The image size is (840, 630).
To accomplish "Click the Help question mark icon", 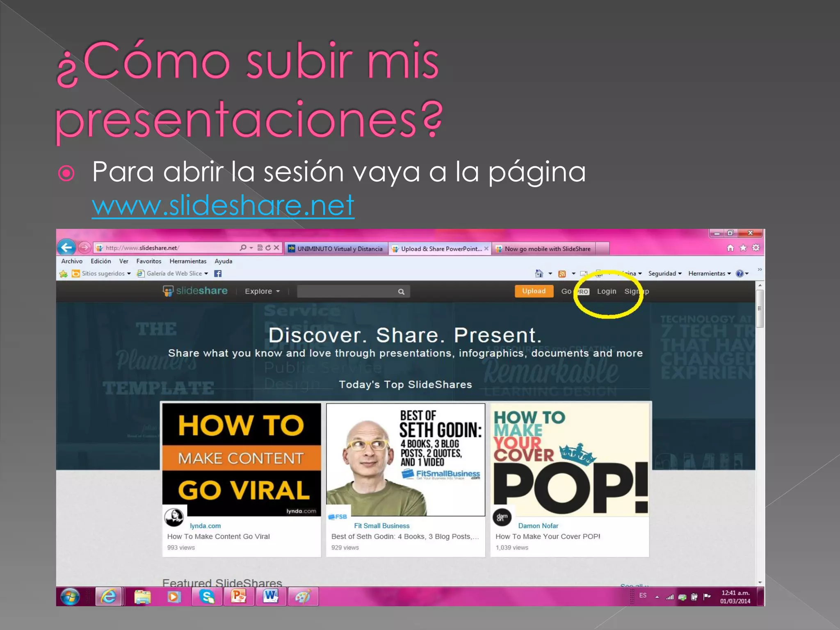I will point(740,274).
